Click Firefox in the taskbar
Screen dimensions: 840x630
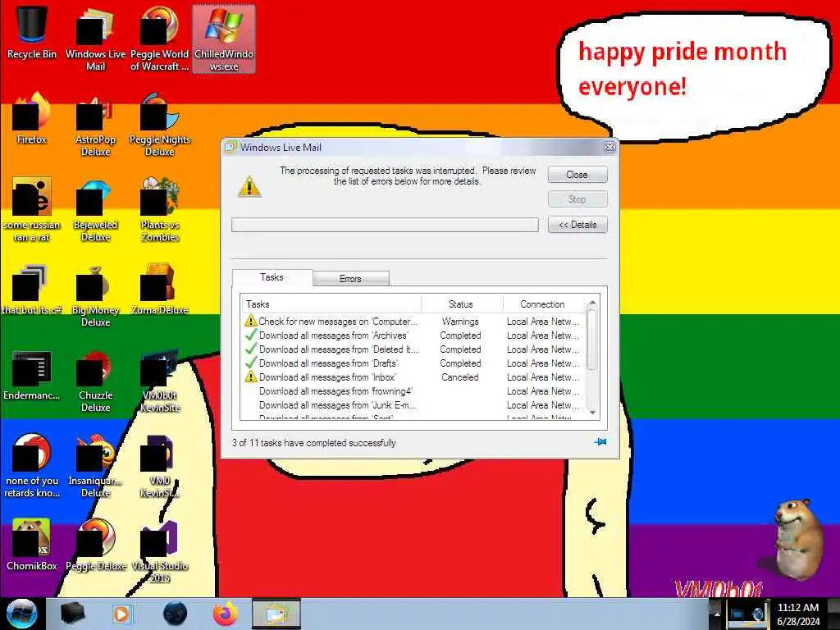pos(226,614)
